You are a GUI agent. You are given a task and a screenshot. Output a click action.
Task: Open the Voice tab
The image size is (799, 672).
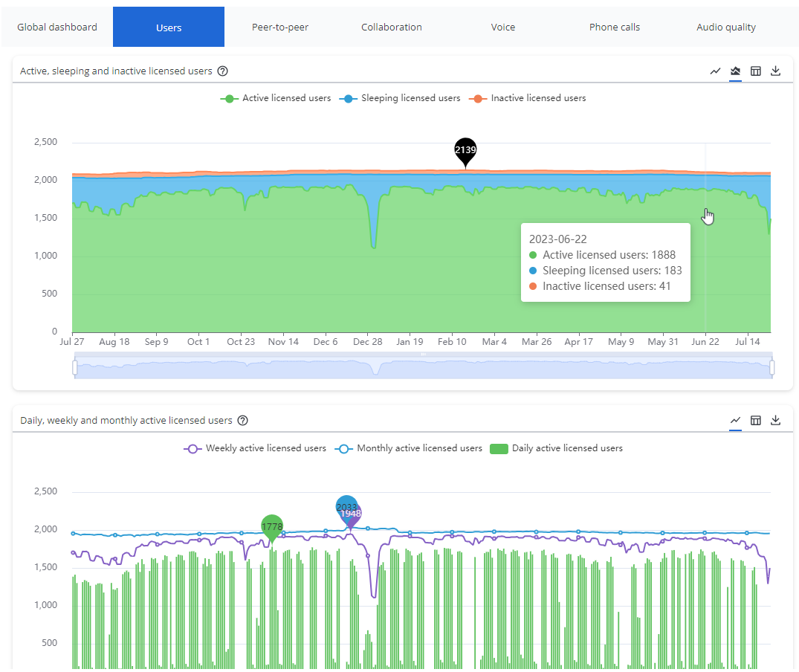click(503, 27)
